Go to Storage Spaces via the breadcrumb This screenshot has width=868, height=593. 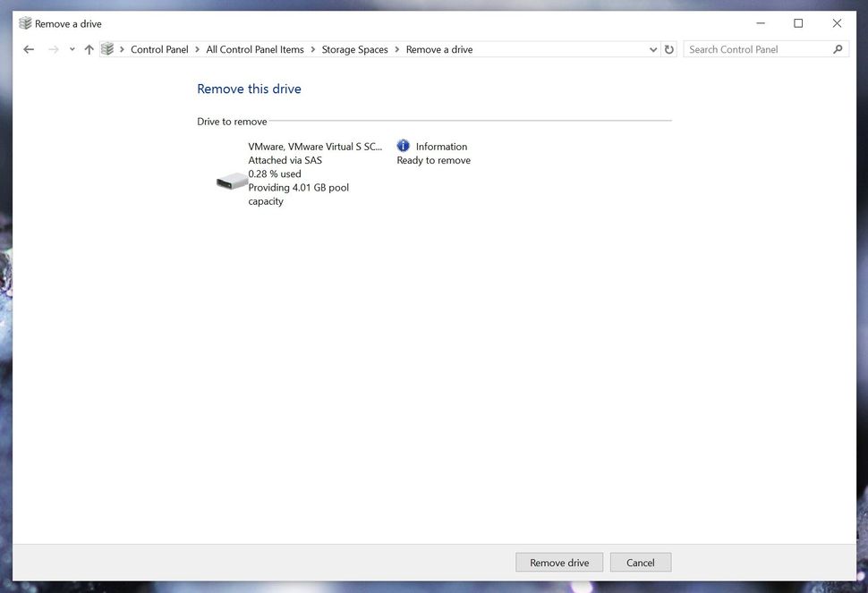pos(354,49)
